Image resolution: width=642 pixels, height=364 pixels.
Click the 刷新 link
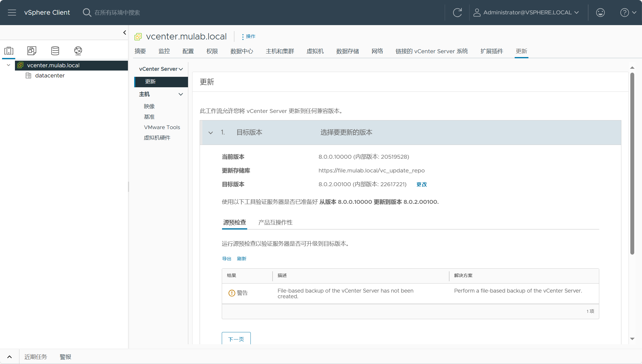pyautogui.click(x=241, y=259)
